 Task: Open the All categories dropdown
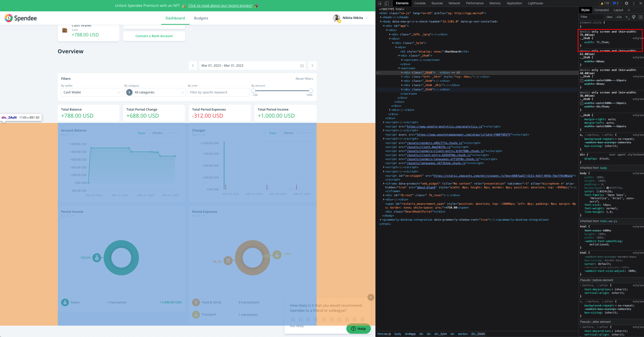[x=155, y=92]
